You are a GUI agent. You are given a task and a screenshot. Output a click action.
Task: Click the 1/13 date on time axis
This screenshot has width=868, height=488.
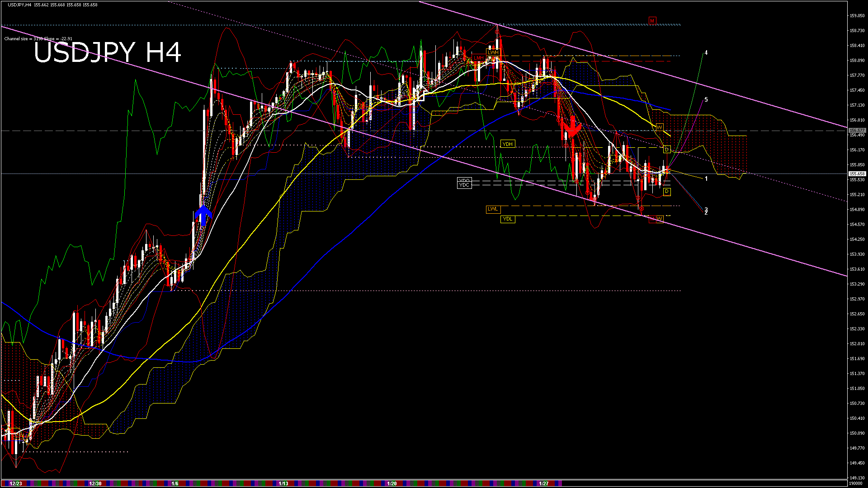click(x=283, y=483)
